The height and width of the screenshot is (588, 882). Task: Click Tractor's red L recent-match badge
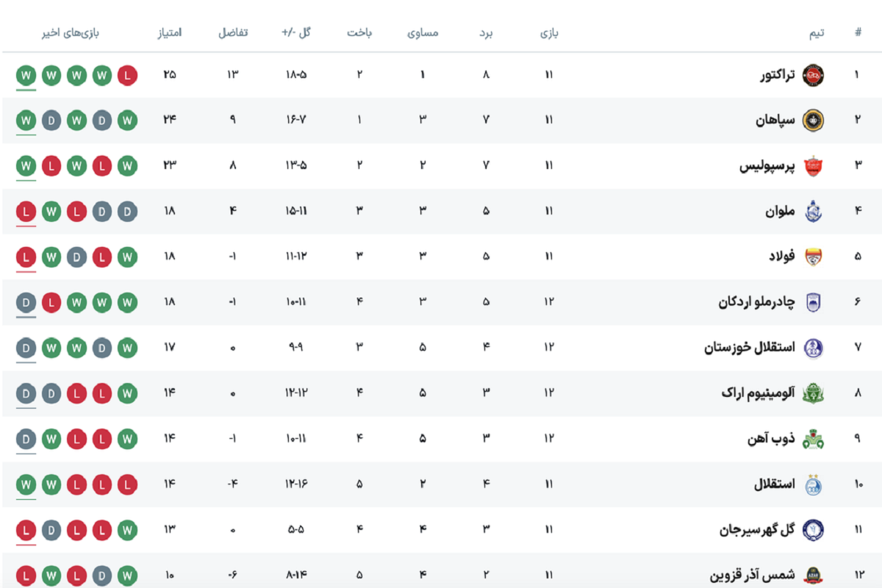click(128, 75)
